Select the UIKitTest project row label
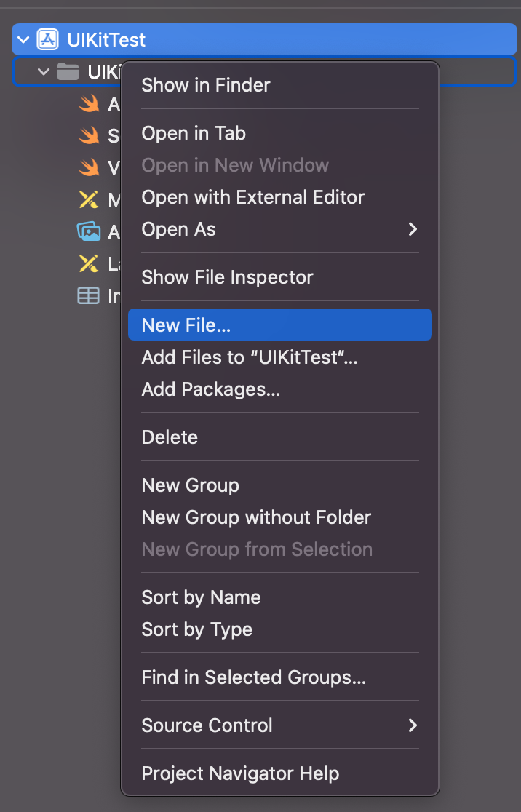The height and width of the screenshot is (812, 521). pos(106,40)
